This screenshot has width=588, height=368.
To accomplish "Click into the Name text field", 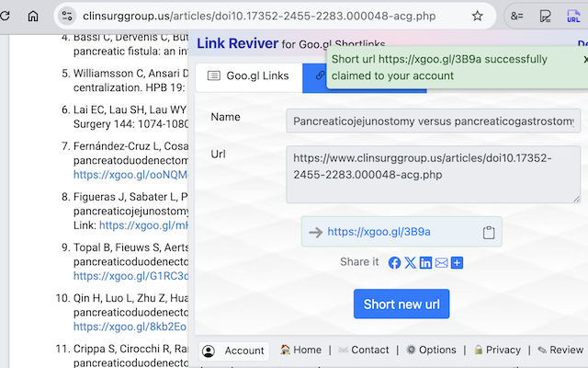I will click(x=432, y=121).
